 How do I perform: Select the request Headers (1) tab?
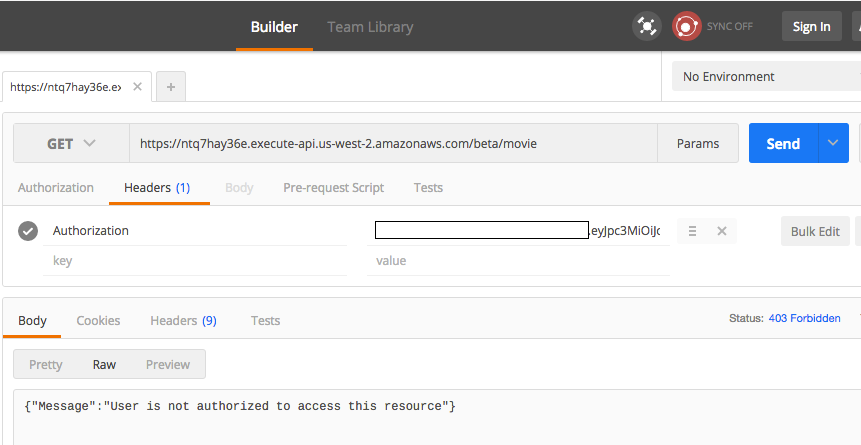click(x=157, y=187)
